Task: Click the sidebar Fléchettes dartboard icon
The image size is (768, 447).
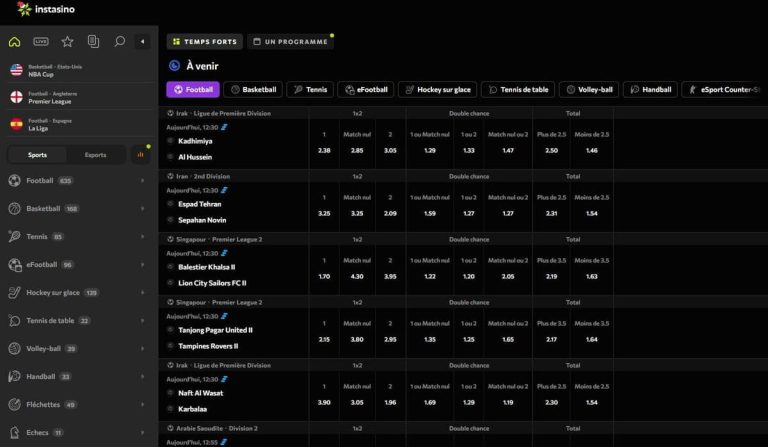Action: click(15, 404)
